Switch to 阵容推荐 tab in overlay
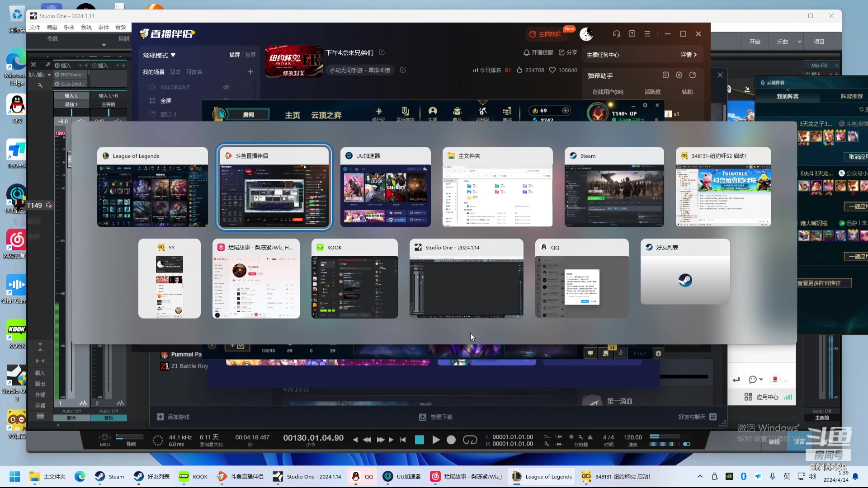This screenshot has width=868, height=488. coord(851,96)
